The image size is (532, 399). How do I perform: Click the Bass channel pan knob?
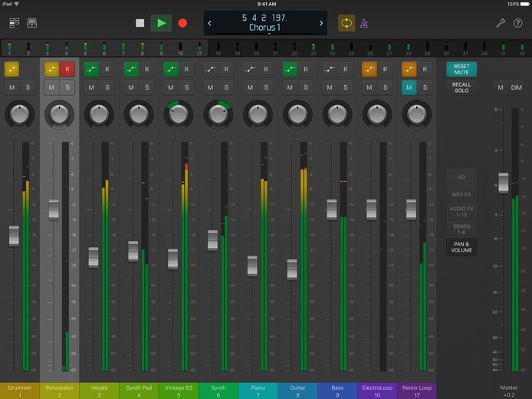[x=337, y=114]
